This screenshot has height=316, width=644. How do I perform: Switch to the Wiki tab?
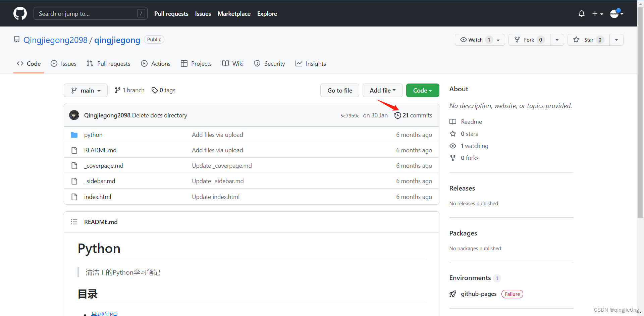tap(233, 63)
